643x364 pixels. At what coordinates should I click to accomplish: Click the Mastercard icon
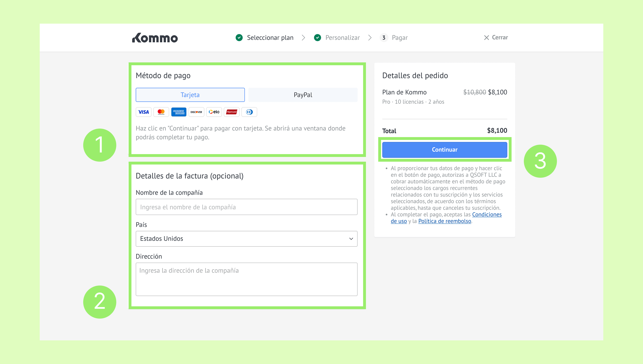pos(161,112)
